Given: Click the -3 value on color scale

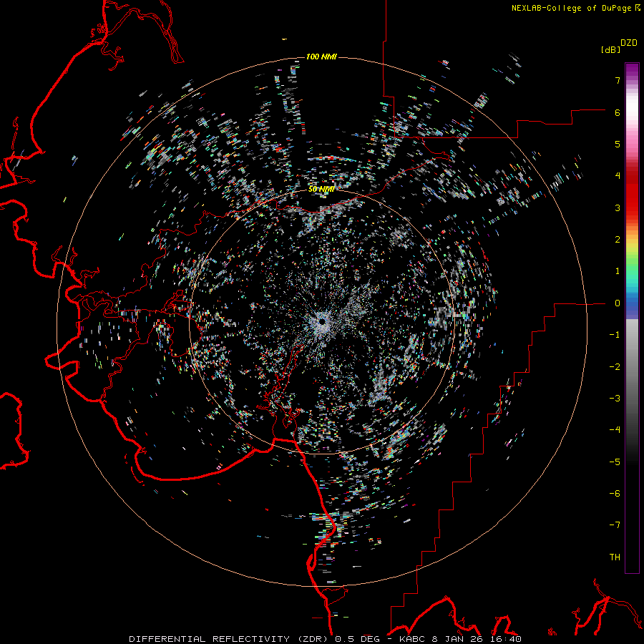Looking at the screenshot, I should [615, 399].
